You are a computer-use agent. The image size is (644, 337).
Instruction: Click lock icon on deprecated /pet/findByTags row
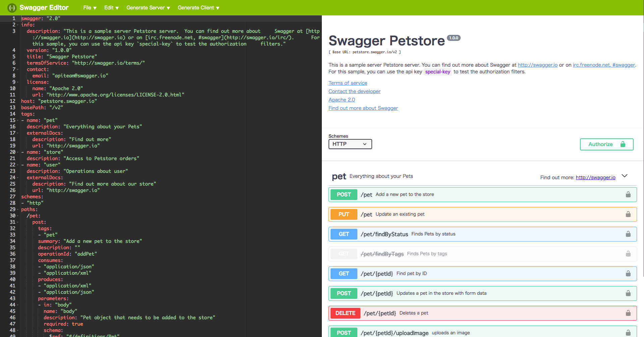pyautogui.click(x=628, y=254)
